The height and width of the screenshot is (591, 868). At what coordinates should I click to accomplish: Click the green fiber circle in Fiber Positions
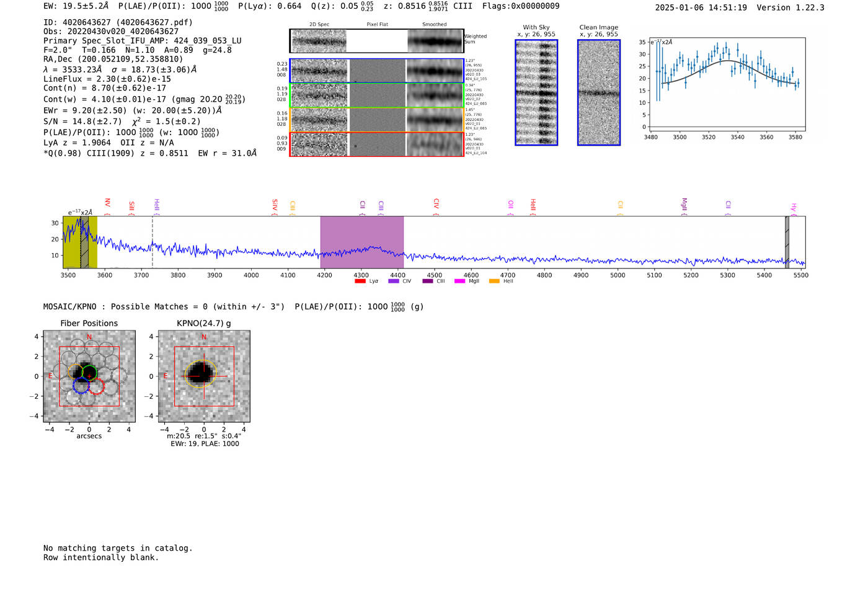90,373
